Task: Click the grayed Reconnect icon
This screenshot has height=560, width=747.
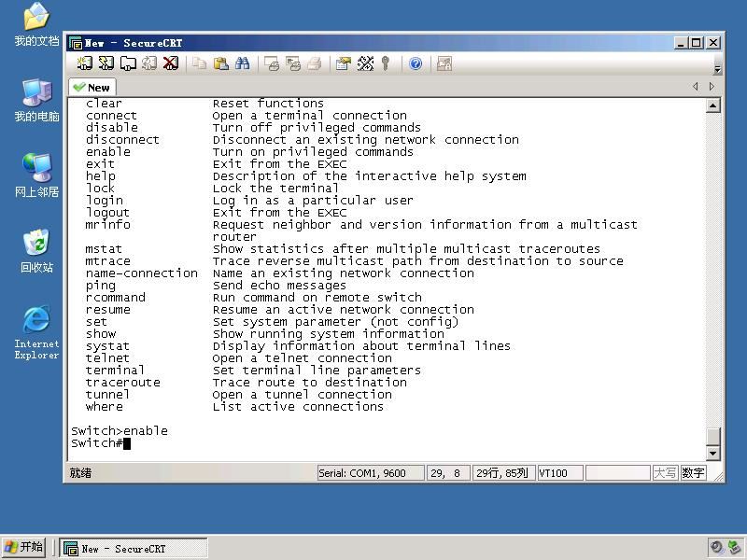Action: pyautogui.click(x=149, y=63)
